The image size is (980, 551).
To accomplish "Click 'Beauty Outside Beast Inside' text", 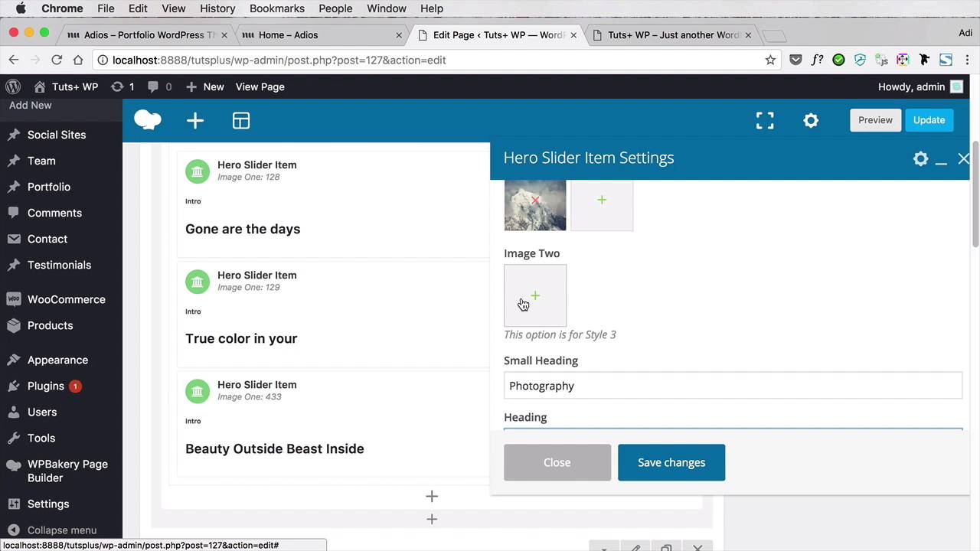I will click(x=274, y=448).
